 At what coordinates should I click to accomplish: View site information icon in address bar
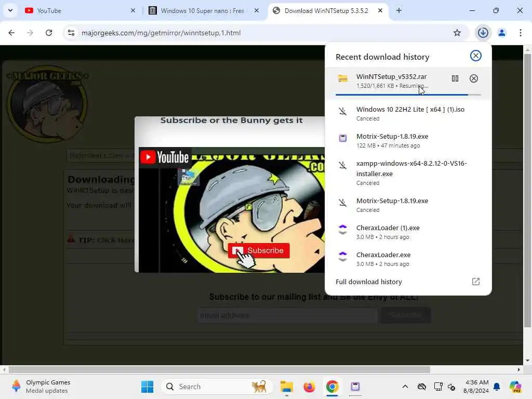pos(71,33)
